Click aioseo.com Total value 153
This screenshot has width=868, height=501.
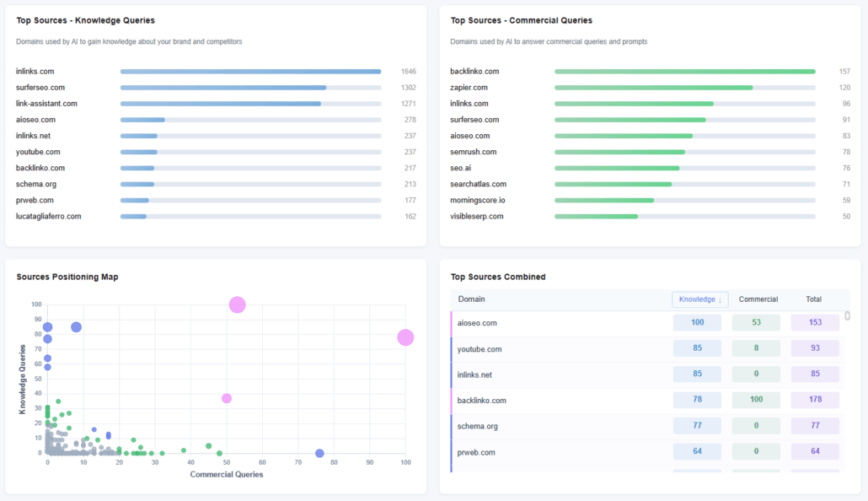point(815,322)
